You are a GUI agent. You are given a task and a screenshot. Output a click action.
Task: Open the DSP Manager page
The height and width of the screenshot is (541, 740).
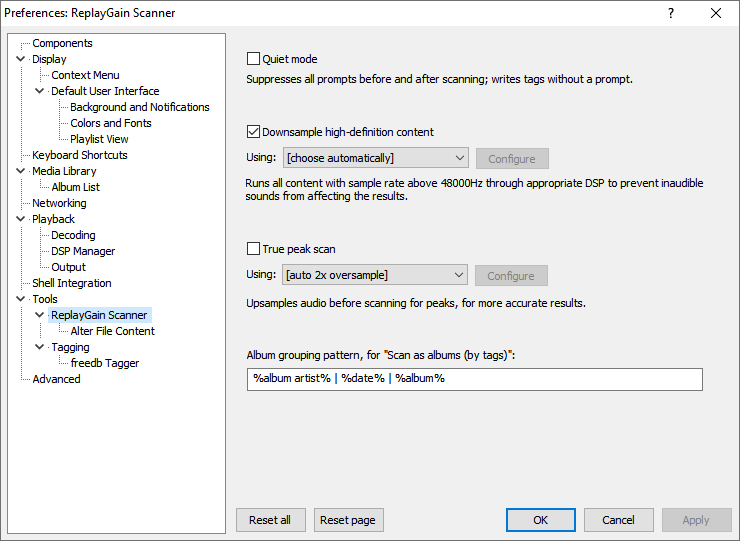coord(83,251)
